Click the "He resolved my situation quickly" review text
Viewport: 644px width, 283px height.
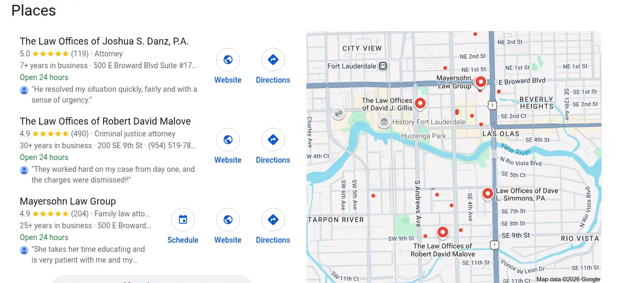pos(114,95)
